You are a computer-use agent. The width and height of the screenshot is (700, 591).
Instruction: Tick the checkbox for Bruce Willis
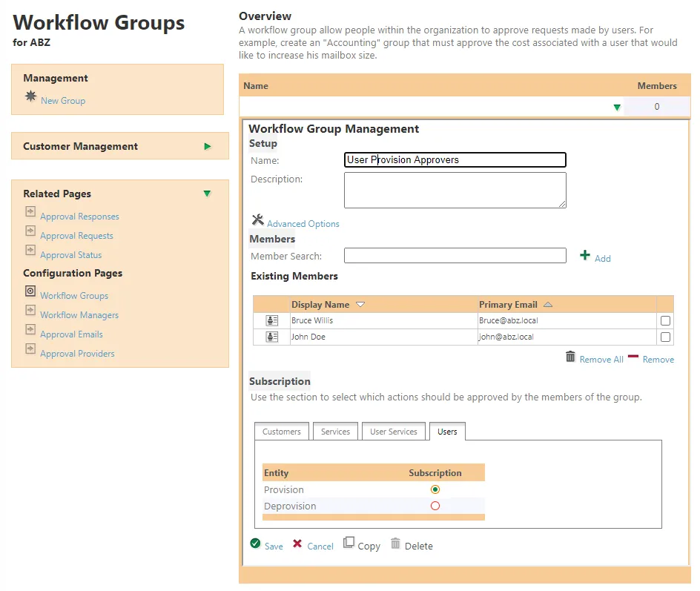(x=665, y=320)
